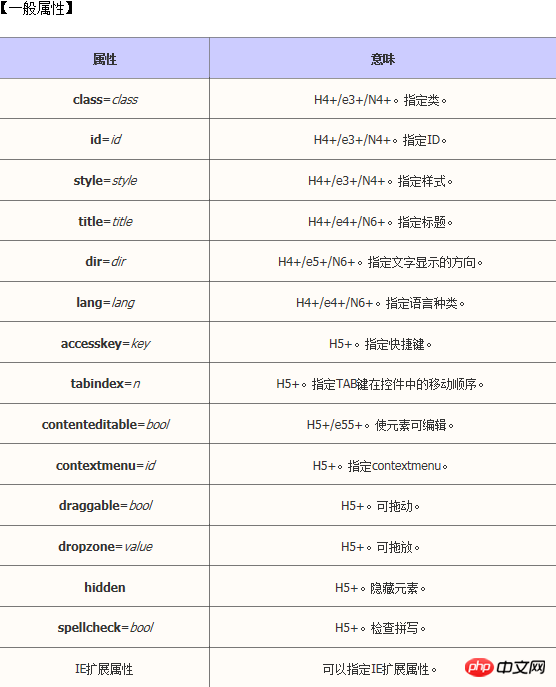This screenshot has height=687, width=556.
Task: Click the hidden attribute cell
Action: coord(105,587)
